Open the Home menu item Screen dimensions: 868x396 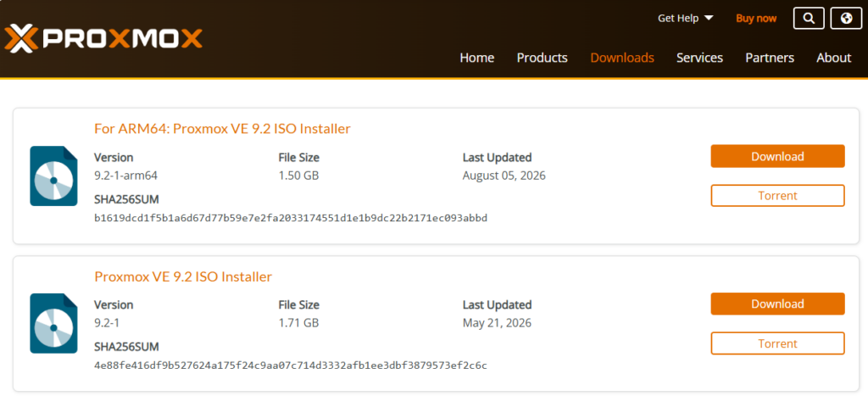click(477, 58)
